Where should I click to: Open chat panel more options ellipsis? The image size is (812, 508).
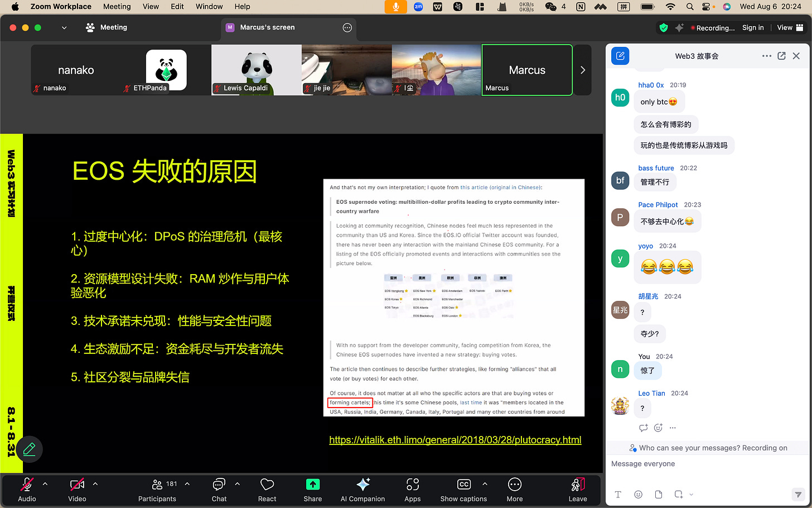[x=767, y=56]
